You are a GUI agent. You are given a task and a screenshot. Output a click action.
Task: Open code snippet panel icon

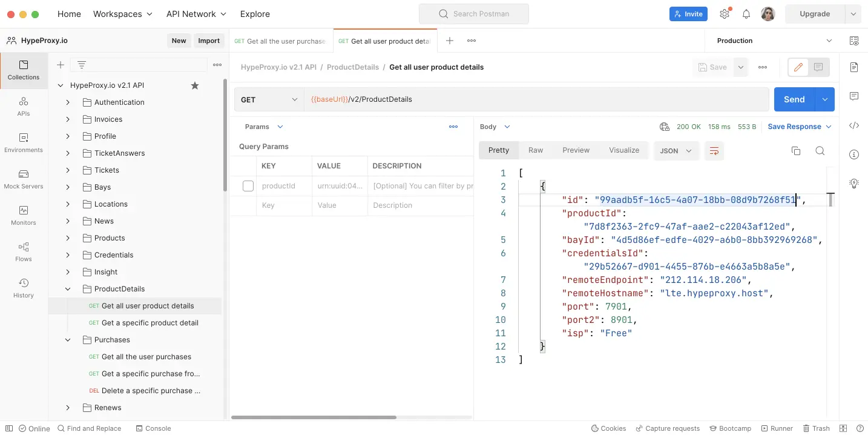tap(854, 125)
